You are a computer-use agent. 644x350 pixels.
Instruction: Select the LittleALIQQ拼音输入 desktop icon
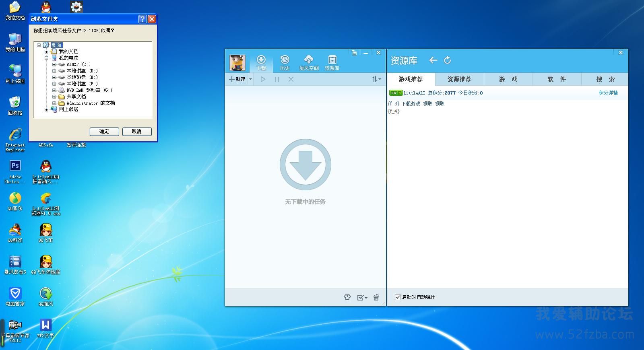pyautogui.click(x=46, y=172)
